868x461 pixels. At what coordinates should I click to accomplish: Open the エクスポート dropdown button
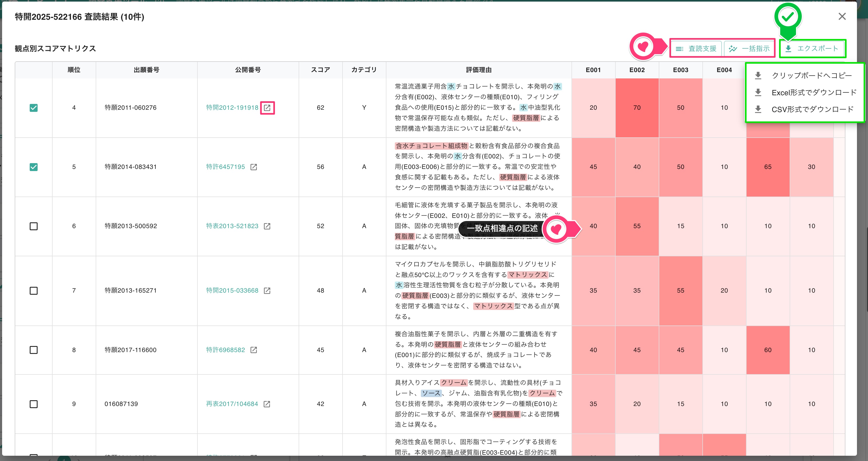click(812, 49)
